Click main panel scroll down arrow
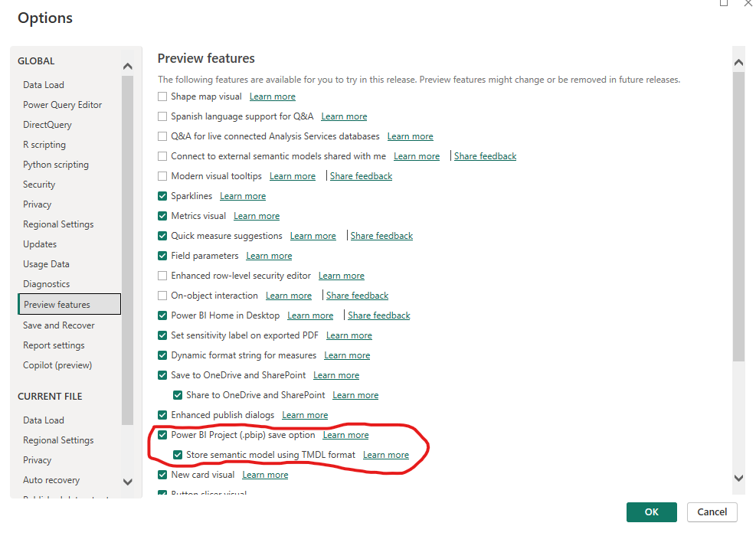This screenshot has height=536, width=756. pyautogui.click(x=738, y=478)
